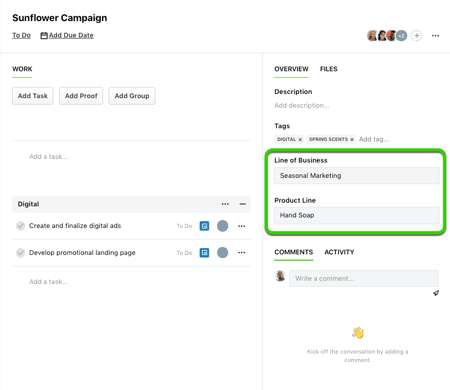Click Add a task under the Digital group
The width and height of the screenshot is (450, 390).
[49, 282]
